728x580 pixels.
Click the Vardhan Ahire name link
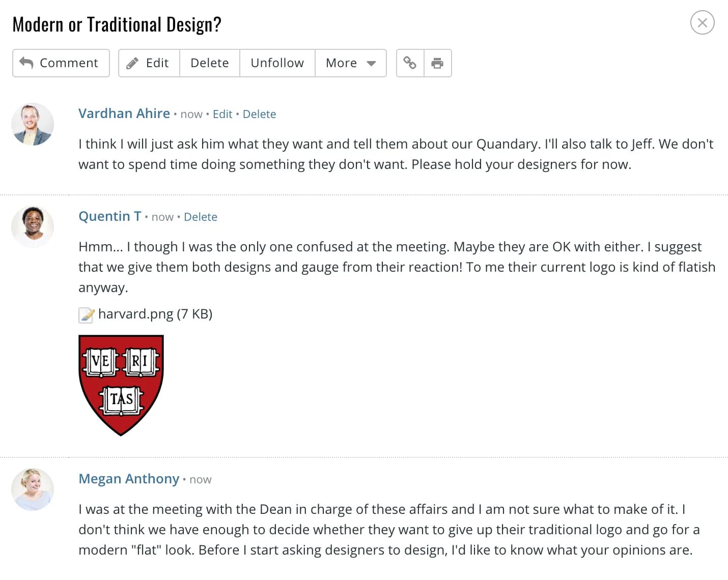(x=124, y=113)
